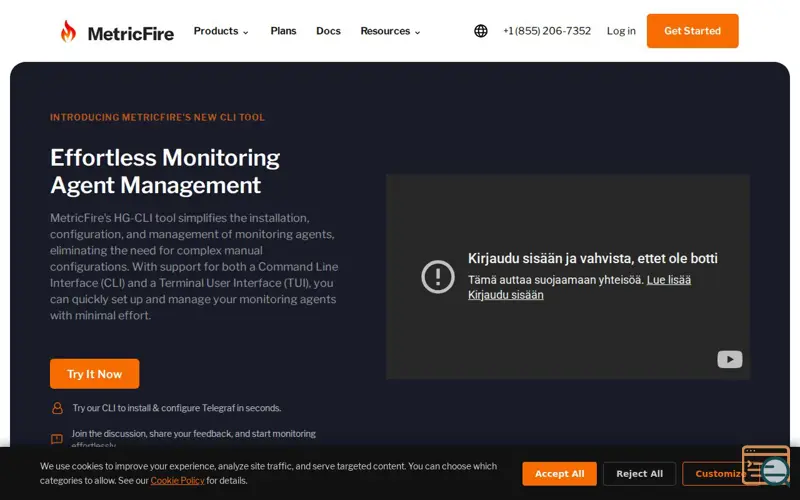The width and height of the screenshot is (800, 500).
Task: Click Log in link
Action: [x=621, y=31]
